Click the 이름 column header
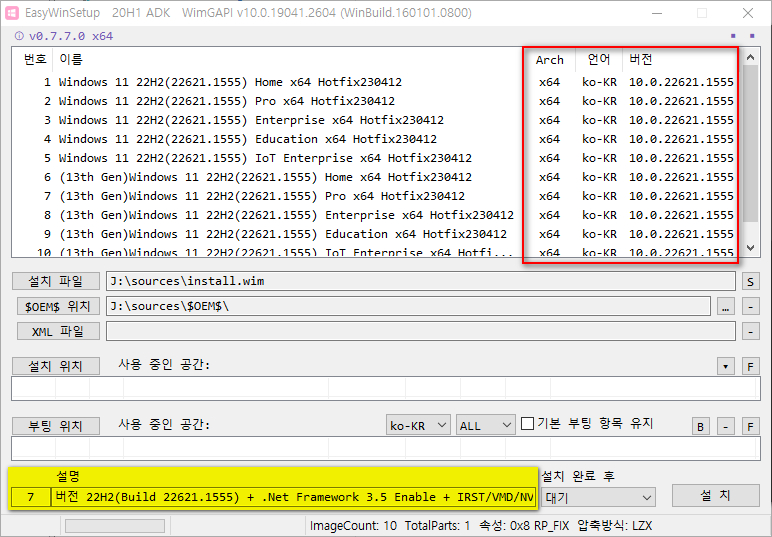The image size is (772, 537). pos(71,60)
